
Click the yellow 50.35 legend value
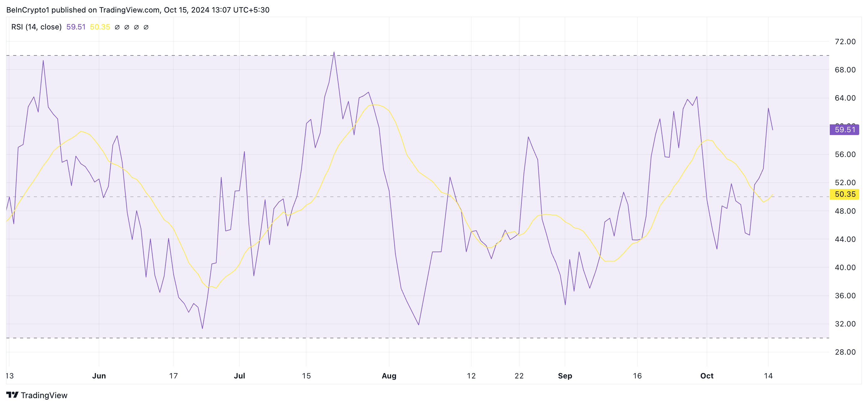point(100,27)
